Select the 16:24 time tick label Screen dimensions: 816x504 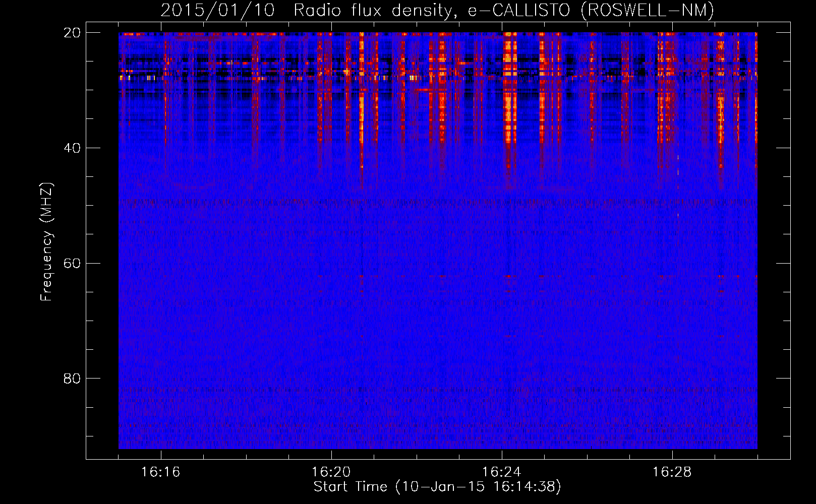tap(502, 472)
